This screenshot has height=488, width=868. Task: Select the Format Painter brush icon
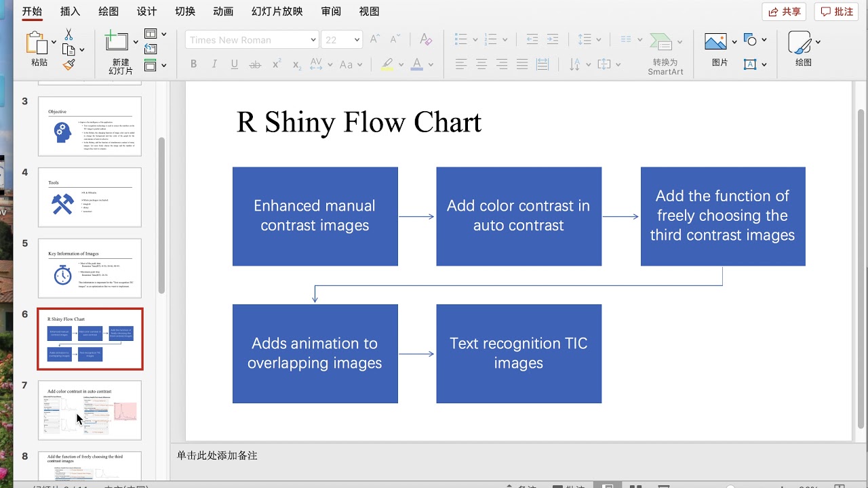68,64
